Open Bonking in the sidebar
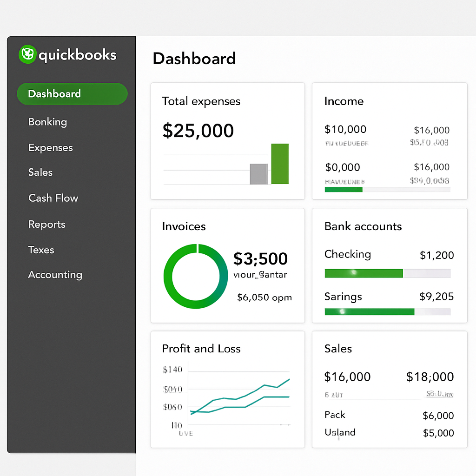 tap(48, 122)
